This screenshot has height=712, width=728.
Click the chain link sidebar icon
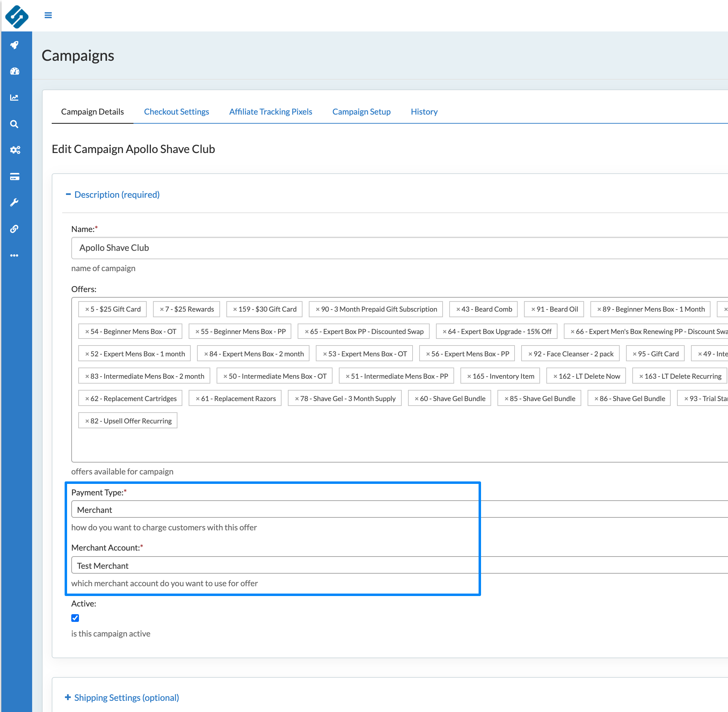pos(15,229)
